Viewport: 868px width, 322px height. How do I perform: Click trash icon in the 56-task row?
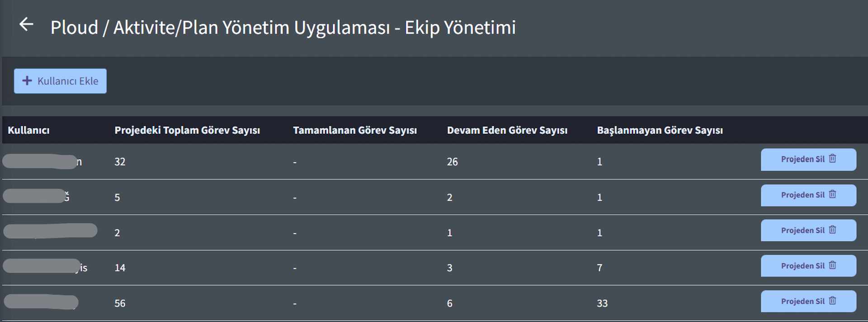click(832, 301)
